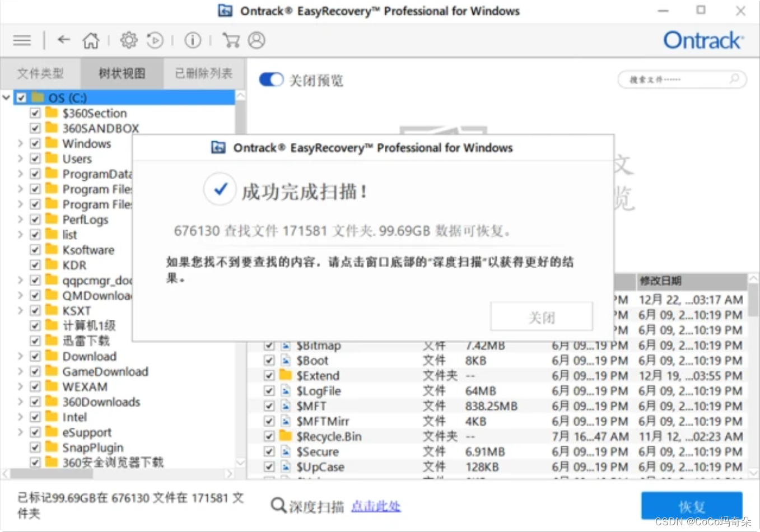The height and width of the screenshot is (532, 760).
Task: Expand the WEXAM folder node
Action: 20,386
